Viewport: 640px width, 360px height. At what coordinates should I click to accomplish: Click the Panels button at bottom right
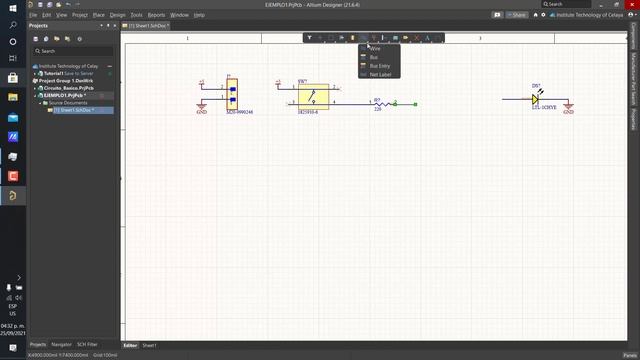(x=630, y=355)
